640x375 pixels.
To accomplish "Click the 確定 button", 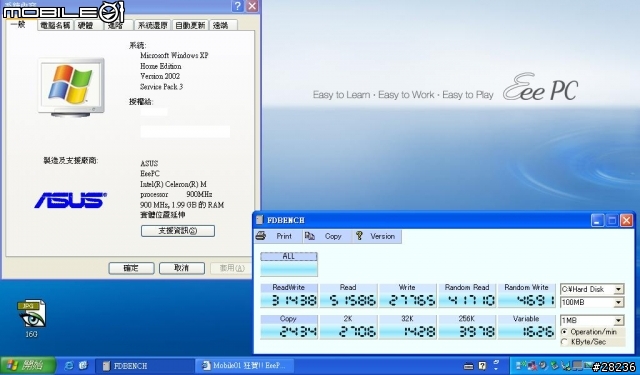I will (131, 268).
